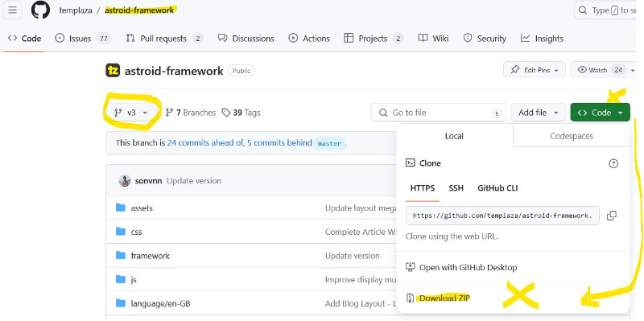Image resolution: width=644 pixels, height=321 pixels.
Task: Open the Projects tab
Action: click(x=374, y=39)
